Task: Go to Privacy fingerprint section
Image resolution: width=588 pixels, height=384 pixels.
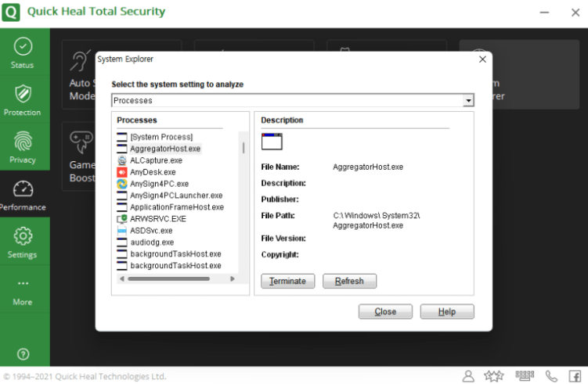Action: coord(23,146)
